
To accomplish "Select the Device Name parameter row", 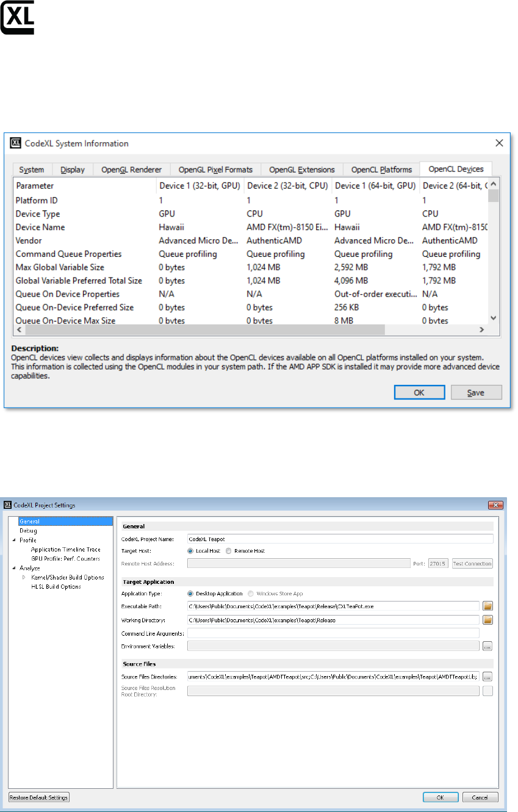I will (251, 227).
